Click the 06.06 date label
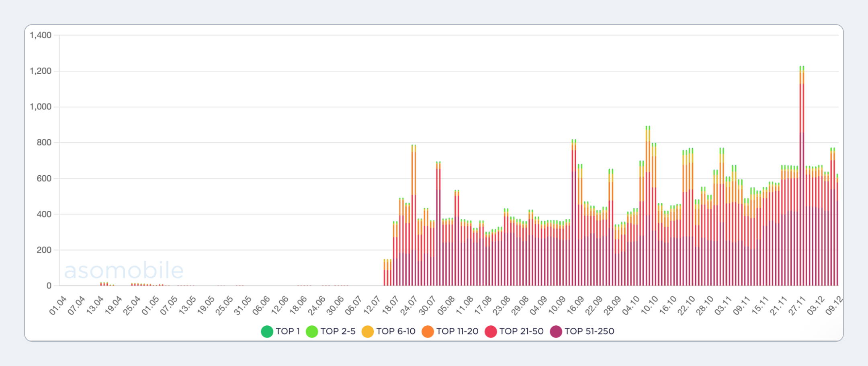Viewport: 868px width, 366px height. click(261, 306)
